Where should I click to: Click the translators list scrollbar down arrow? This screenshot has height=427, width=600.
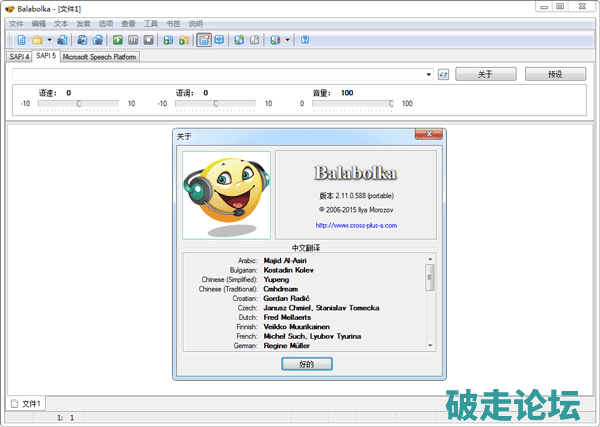[x=430, y=344]
